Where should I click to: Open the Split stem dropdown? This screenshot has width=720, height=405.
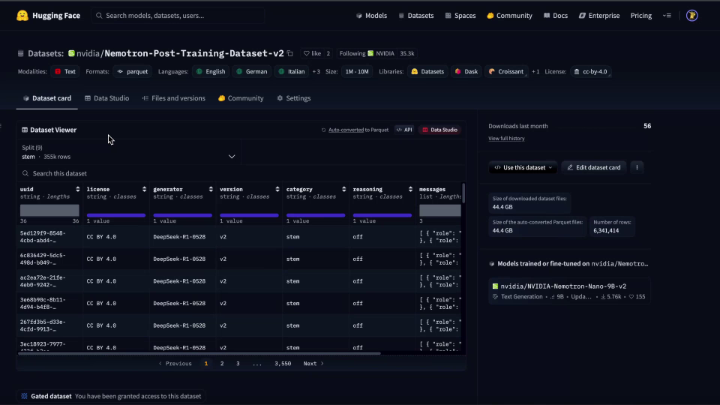(x=129, y=152)
